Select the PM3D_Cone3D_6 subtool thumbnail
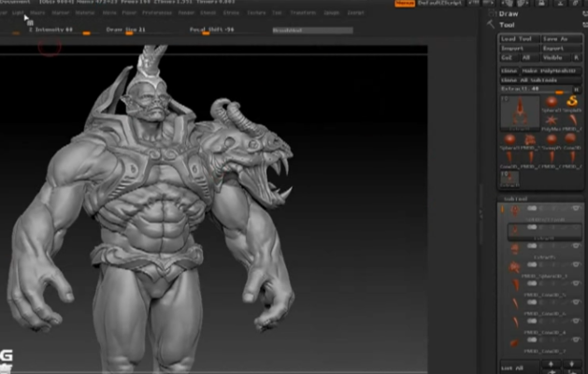588x374 pixels. click(x=515, y=304)
